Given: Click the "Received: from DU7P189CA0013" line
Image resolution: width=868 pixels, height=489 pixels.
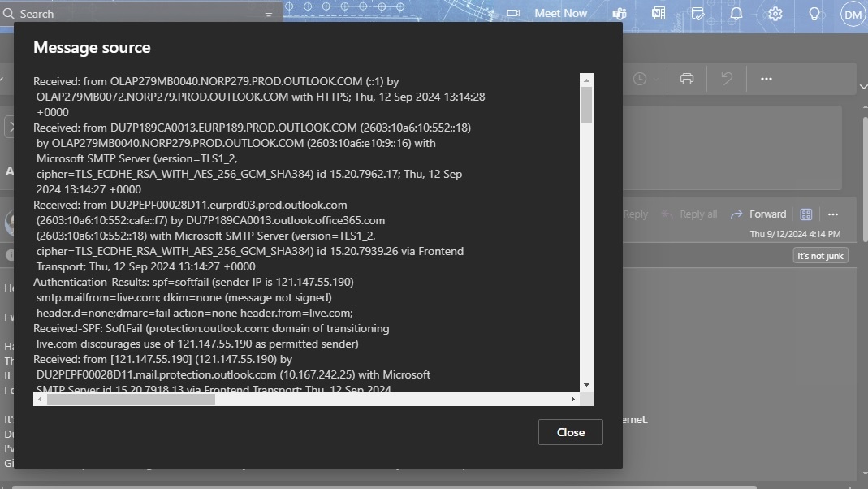Looking at the screenshot, I should click(x=252, y=128).
